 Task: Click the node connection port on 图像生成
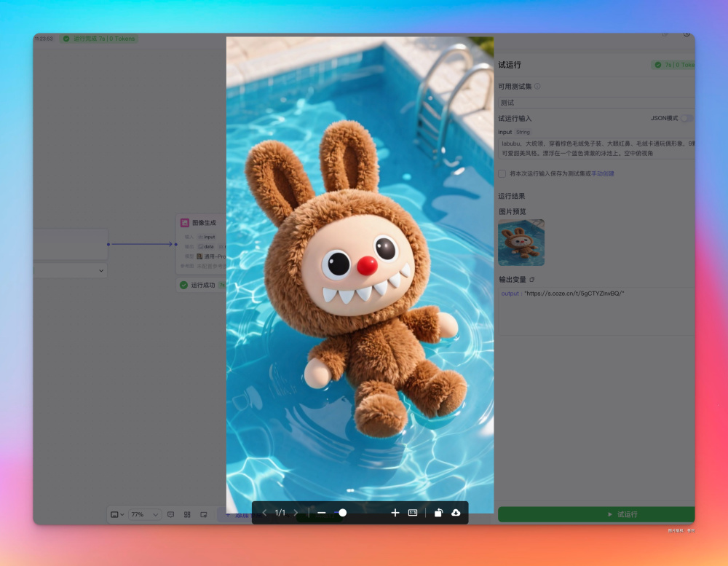pos(176,244)
